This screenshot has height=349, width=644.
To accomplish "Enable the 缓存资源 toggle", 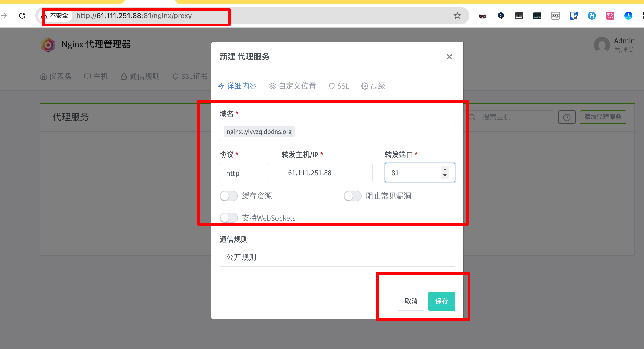I will tap(228, 196).
